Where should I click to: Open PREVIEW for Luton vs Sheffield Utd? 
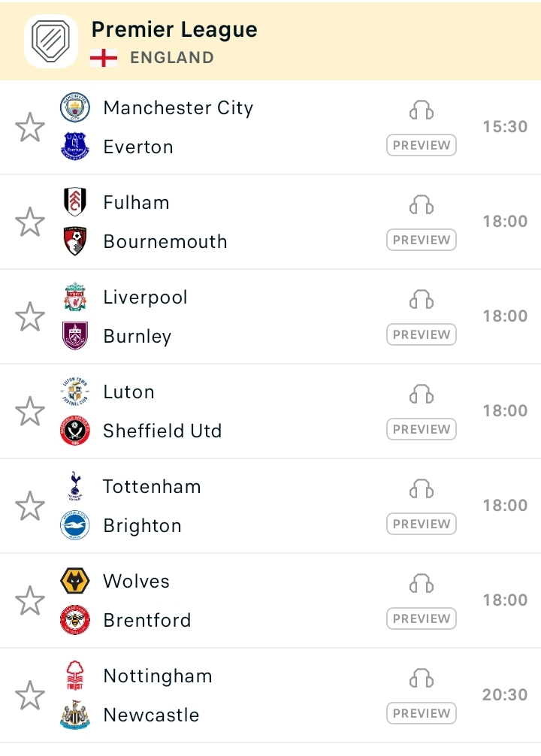pyautogui.click(x=422, y=429)
